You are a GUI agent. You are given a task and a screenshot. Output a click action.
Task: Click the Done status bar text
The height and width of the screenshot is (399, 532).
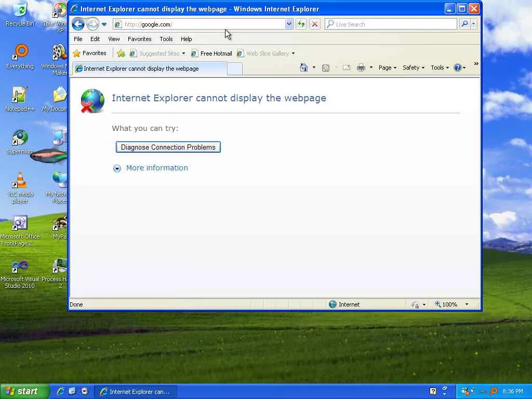76,304
